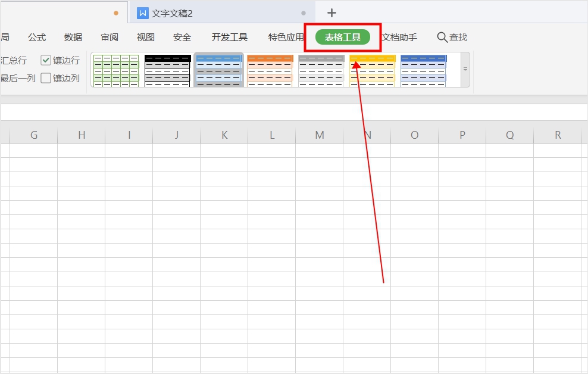Click the 汇总行 option label

pos(14,60)
